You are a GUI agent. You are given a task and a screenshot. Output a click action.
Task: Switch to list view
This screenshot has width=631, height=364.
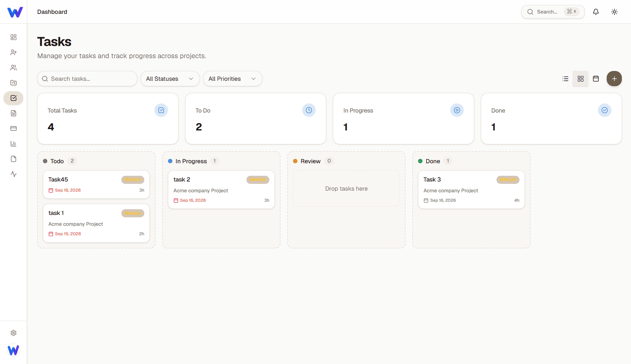tap(565, 79)
